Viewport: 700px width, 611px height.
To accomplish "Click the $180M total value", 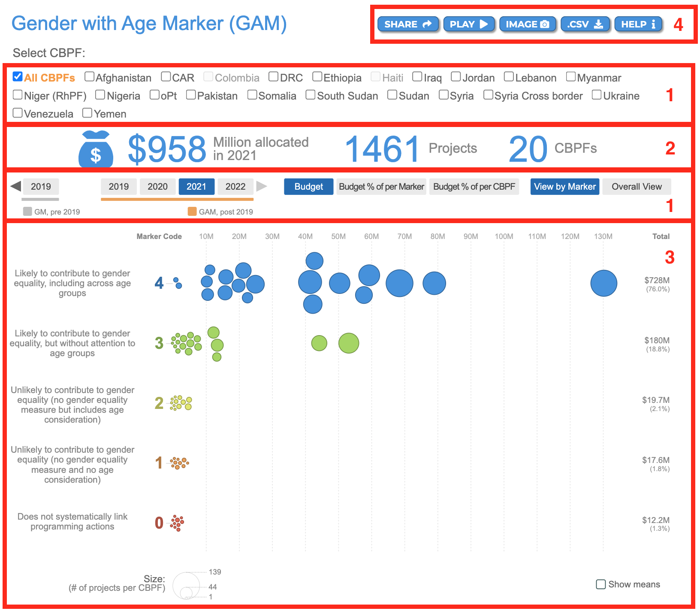I will [657, 340].
